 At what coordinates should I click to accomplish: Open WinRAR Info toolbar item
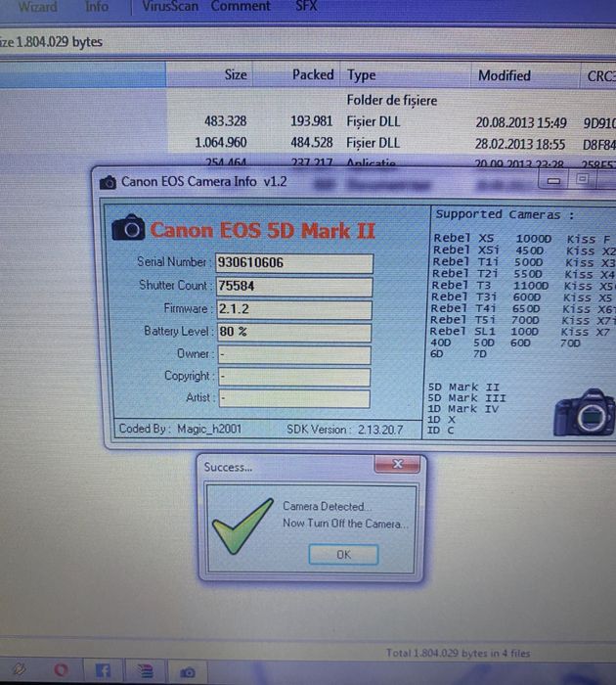point(97,7)
